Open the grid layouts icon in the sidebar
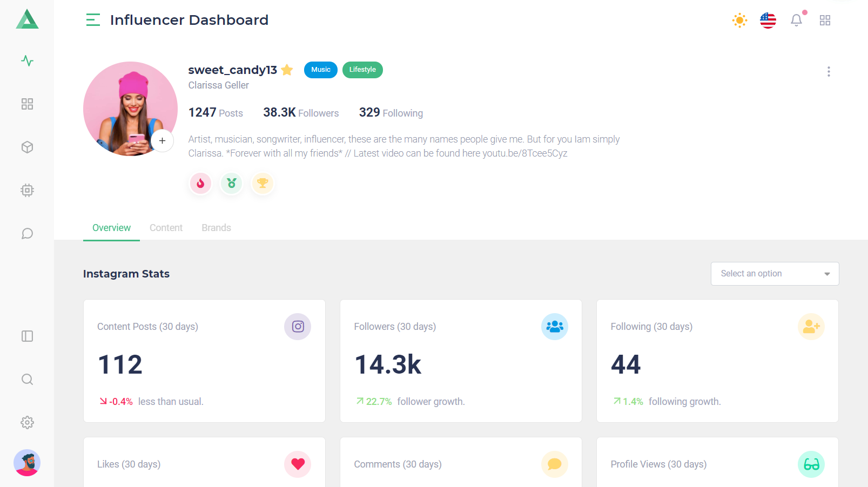 point(27,104)
